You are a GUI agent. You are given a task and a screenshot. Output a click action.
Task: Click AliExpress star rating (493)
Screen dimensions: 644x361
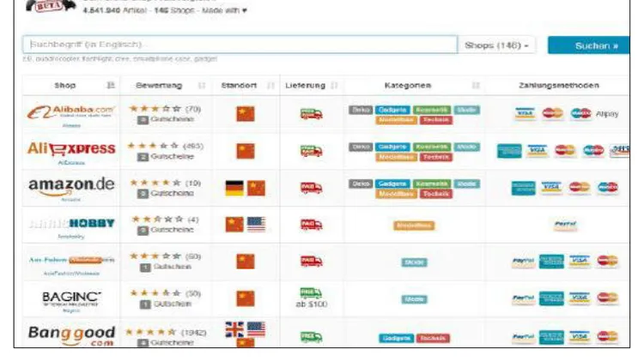point(153,146)
